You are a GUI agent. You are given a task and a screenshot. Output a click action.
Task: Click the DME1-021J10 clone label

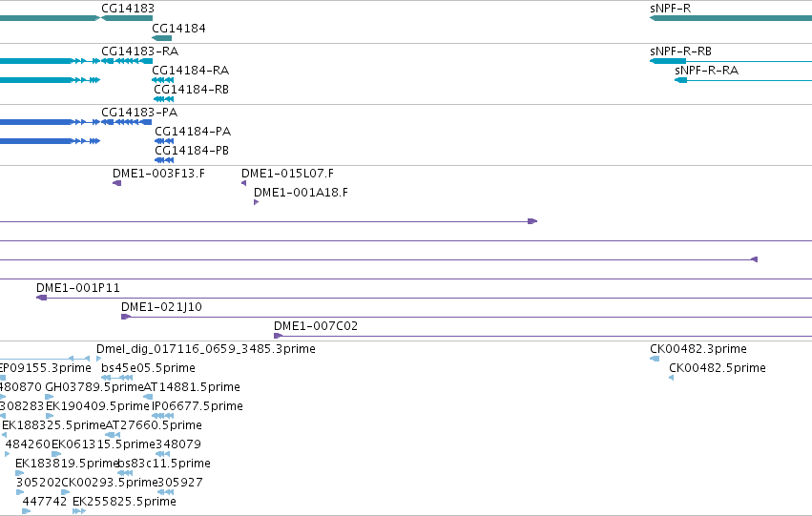coord(161,307)
